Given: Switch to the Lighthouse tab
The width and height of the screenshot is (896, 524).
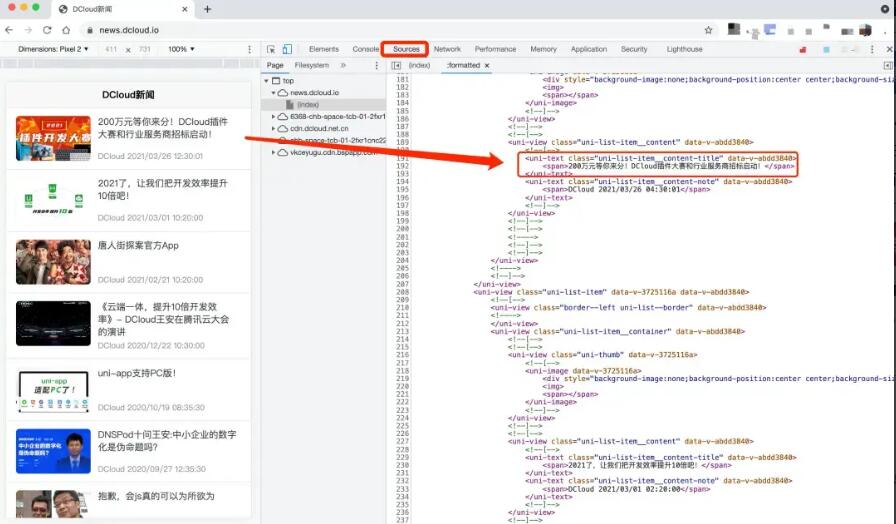Looking at the screenshot, I should [684, 49].
